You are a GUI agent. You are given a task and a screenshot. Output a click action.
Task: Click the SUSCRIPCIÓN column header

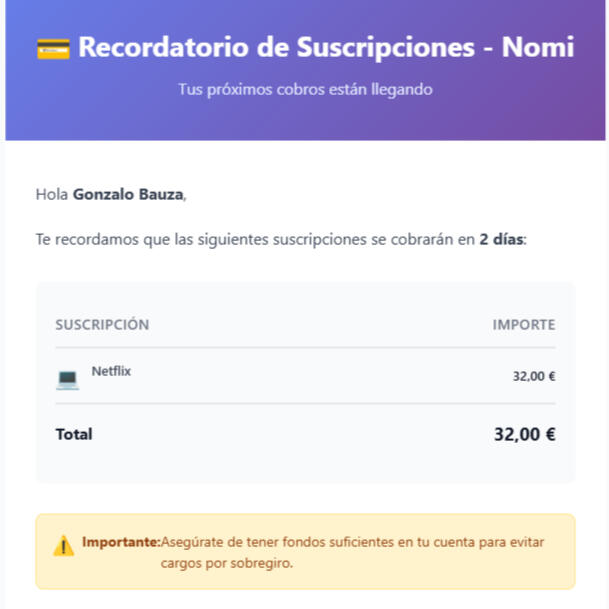102,325
